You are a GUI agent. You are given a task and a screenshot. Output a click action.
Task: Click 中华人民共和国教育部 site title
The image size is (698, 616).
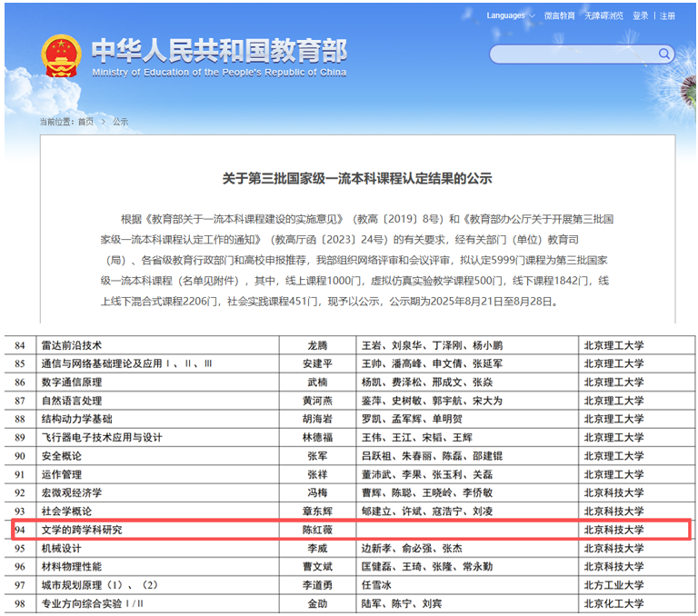click(x=219, y=51)
